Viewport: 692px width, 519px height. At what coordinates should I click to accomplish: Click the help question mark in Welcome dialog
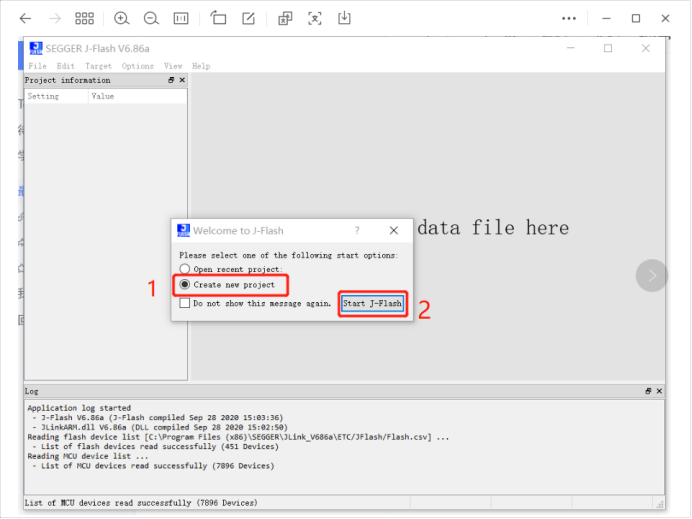[x=357, y=230]
